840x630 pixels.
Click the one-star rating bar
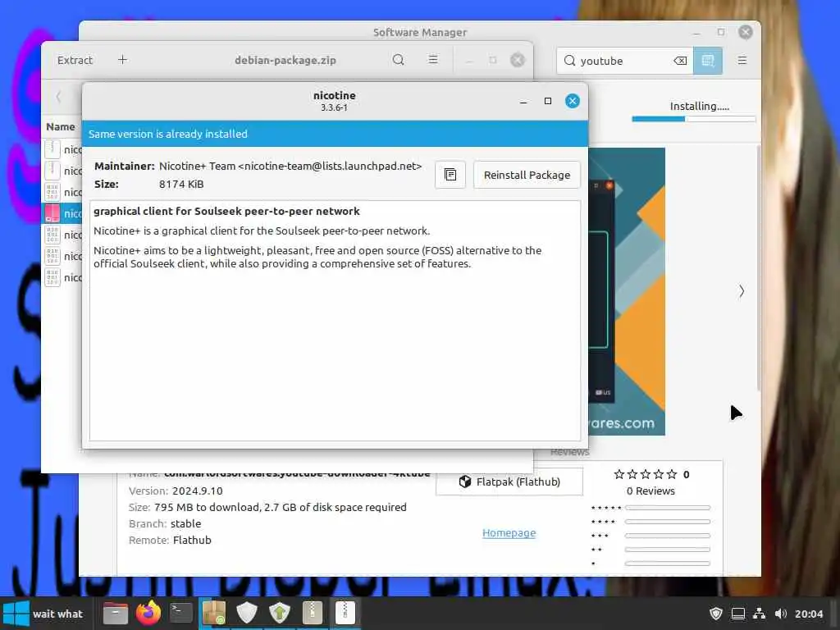[x=668, y=564]
